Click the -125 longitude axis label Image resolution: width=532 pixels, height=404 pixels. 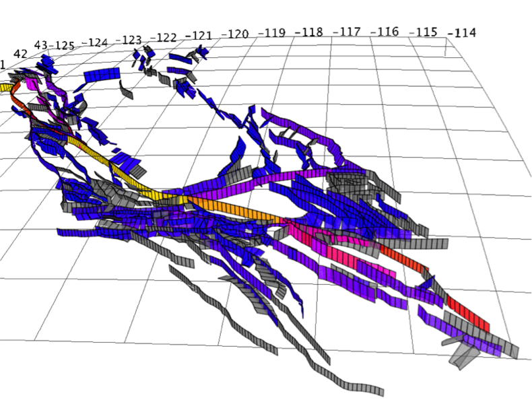pos(61,46)
